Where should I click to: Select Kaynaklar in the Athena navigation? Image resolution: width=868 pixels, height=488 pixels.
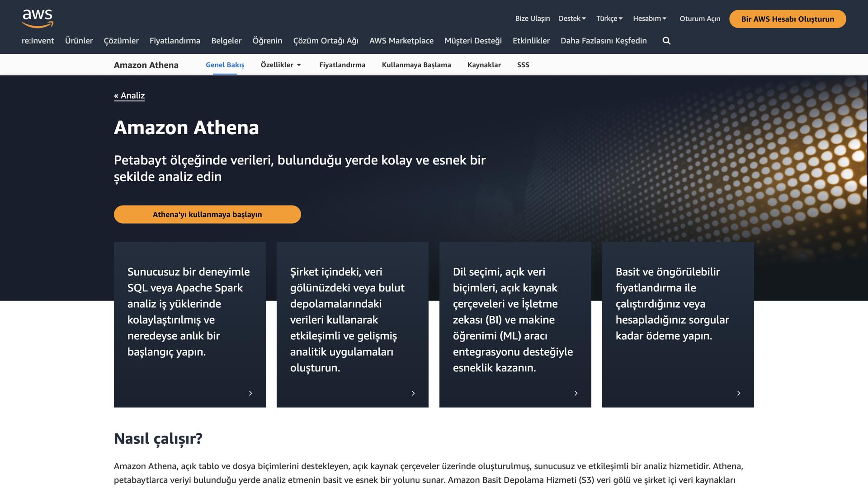click(x=484, y=65)
